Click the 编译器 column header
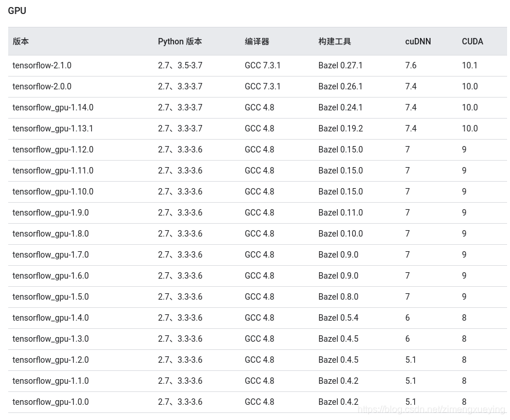This screenshot has height=420, width=510. tap(257, 41)
